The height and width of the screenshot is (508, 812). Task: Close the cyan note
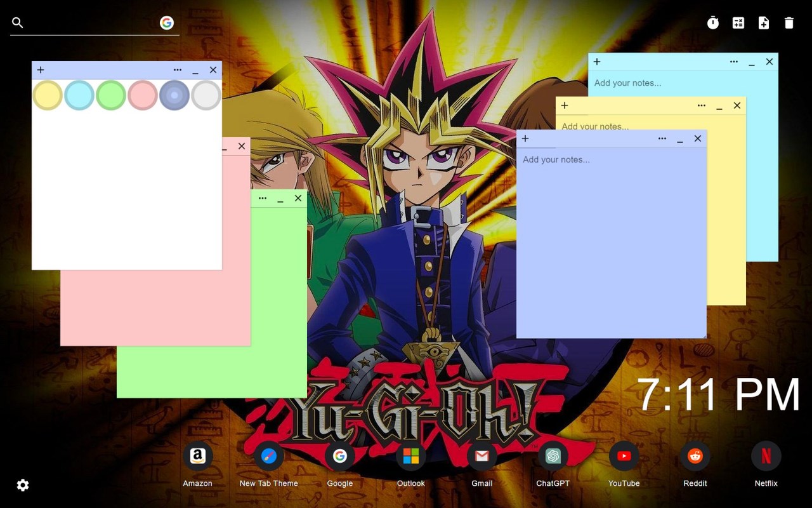(769, 62)
